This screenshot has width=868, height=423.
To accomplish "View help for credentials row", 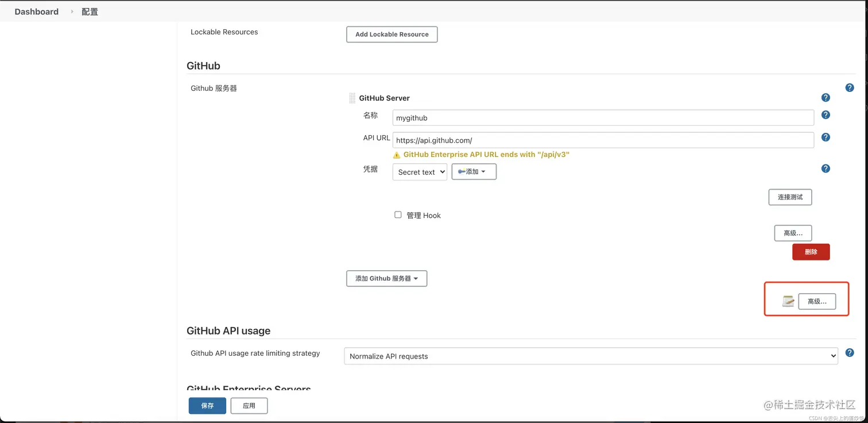I will (826, 168).
